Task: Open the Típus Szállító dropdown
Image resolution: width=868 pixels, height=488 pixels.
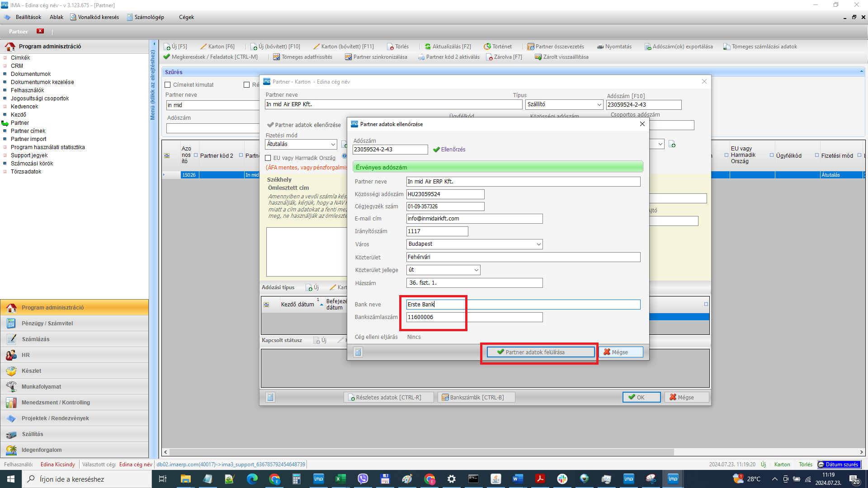Action: [x=599, y=104]
